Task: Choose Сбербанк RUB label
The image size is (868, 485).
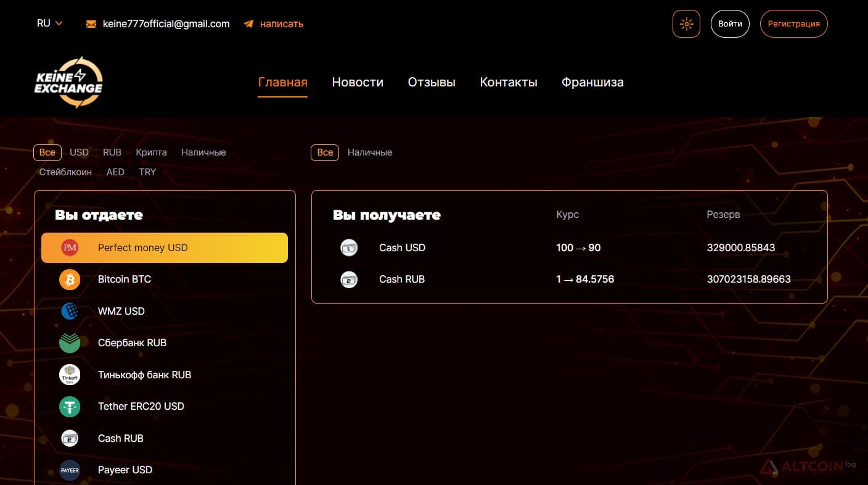Action: [x=133, y=343]
